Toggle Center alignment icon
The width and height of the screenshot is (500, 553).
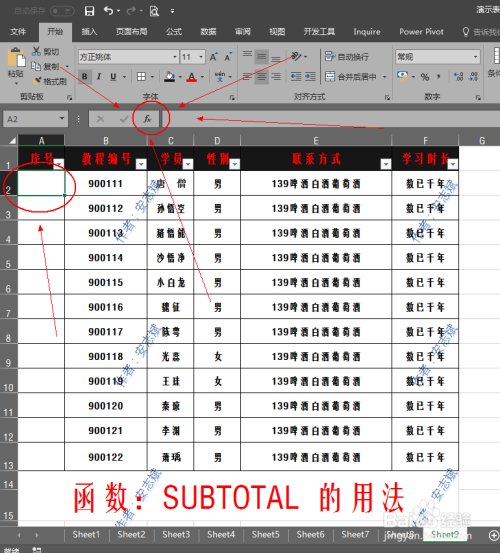point(262,77)
